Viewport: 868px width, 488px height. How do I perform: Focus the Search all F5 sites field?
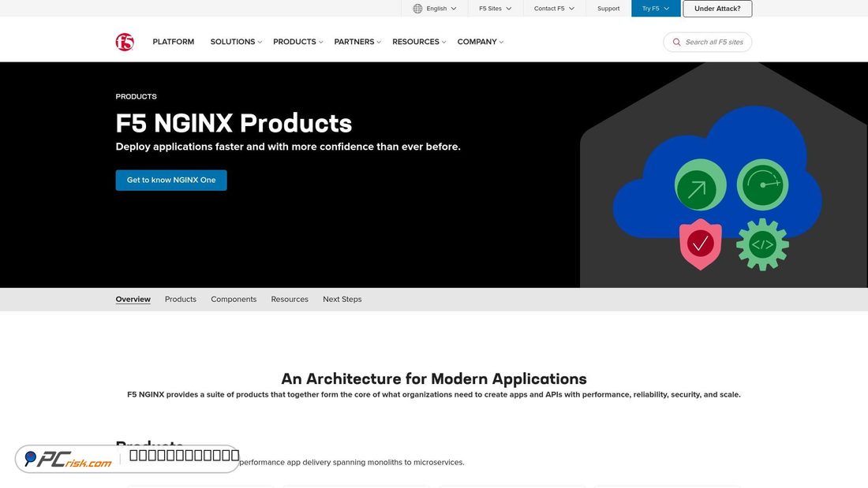[708, 42]
